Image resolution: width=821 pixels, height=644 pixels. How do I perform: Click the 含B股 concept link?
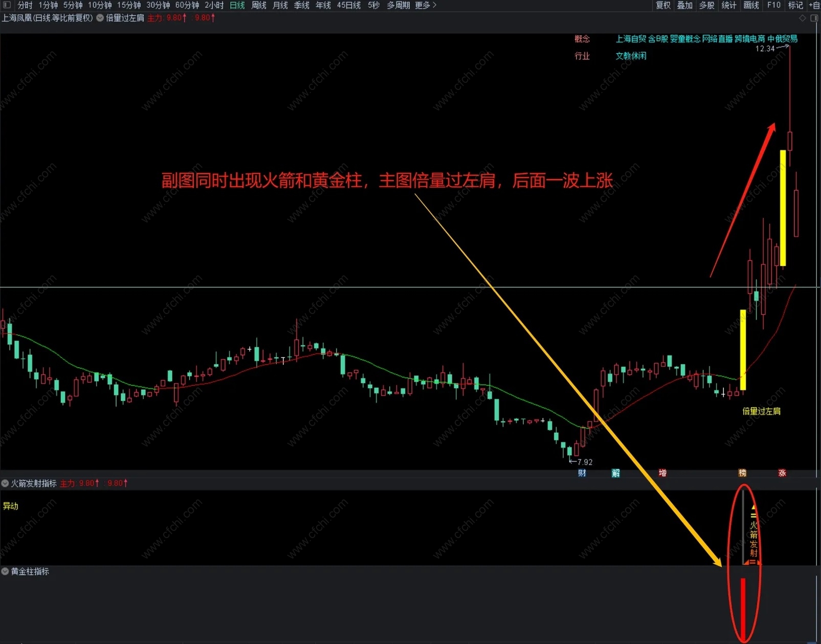(658, 39)
